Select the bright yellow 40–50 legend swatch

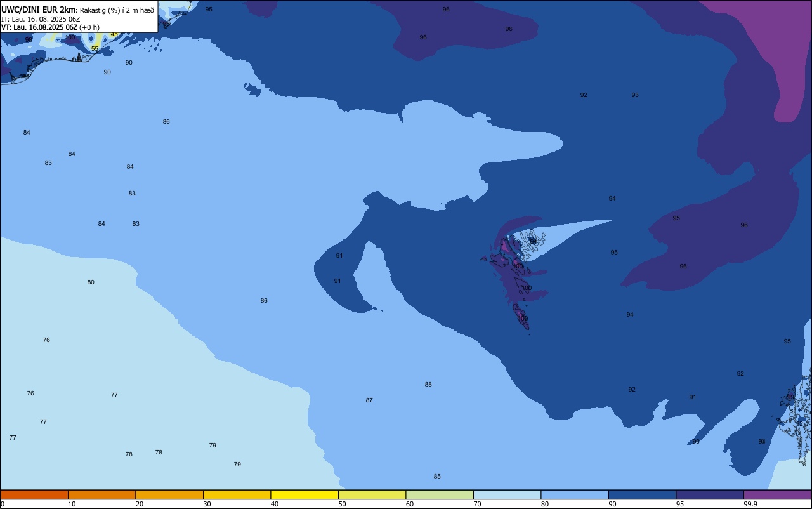click(304, 494)
